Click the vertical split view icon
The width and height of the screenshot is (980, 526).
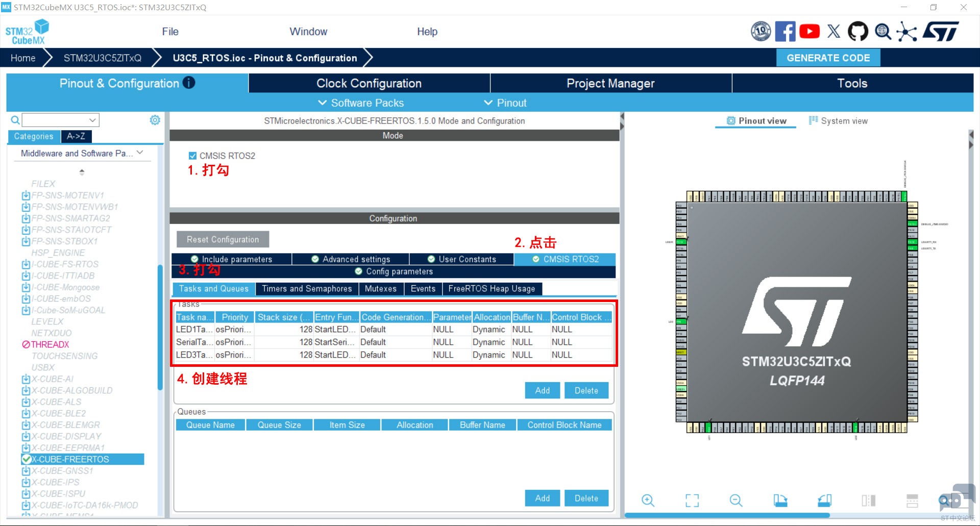point(868,500)
